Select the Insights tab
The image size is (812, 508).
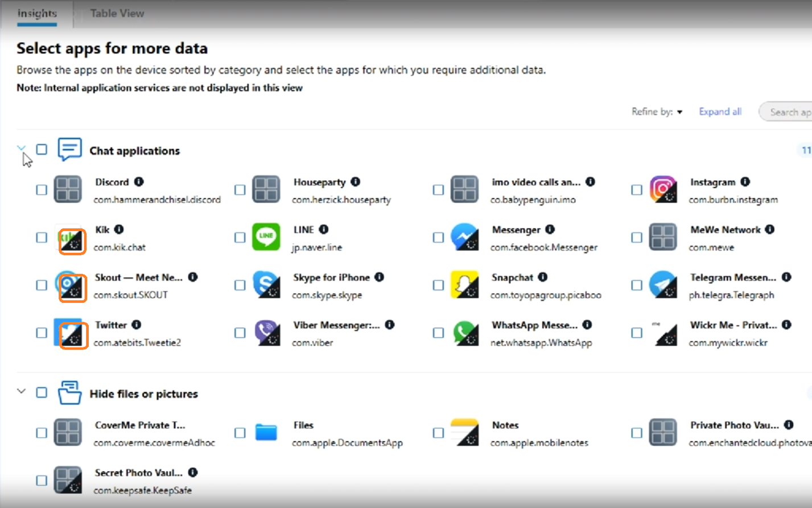point(36,13)
